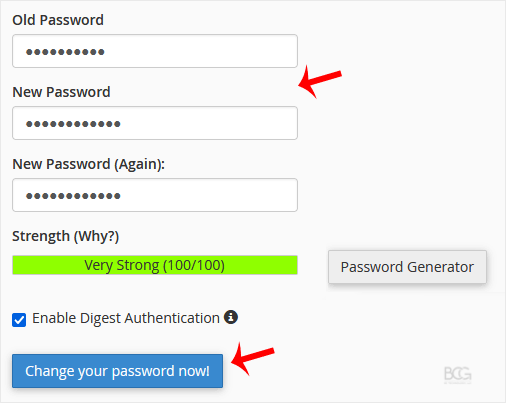Open the Password Generator
This screenshot has width=506, height=403.
pos(407,267)
